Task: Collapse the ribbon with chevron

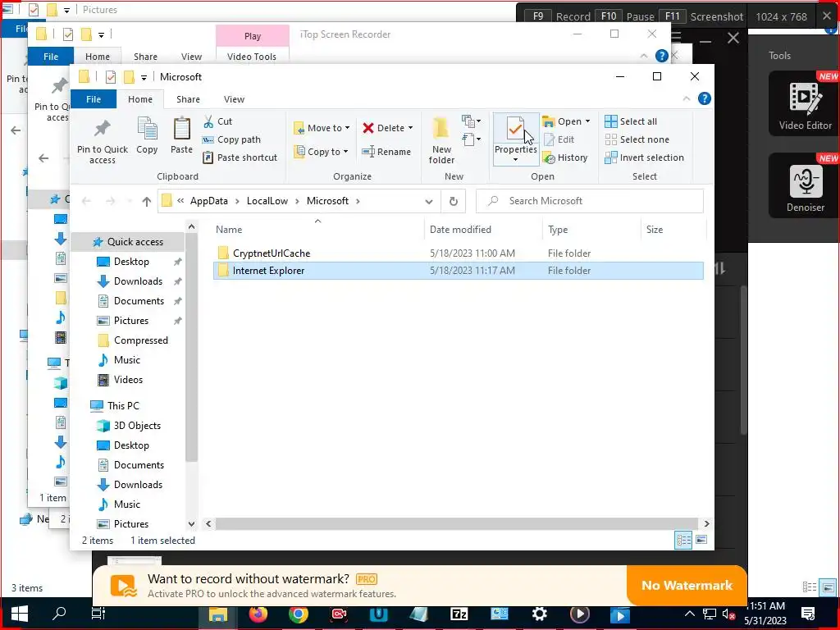Action: (687, 98)
